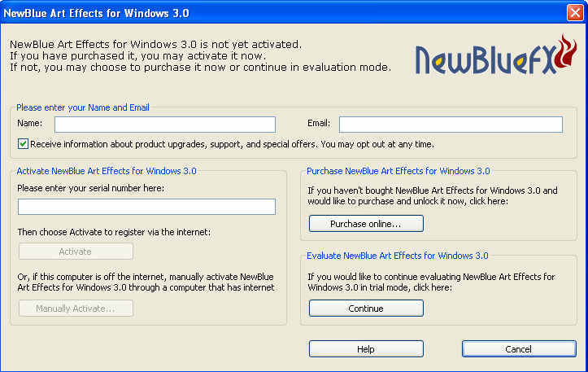Continue in trial evaluation mode
This screenshot has width=588, height=372.
point(366,309)
